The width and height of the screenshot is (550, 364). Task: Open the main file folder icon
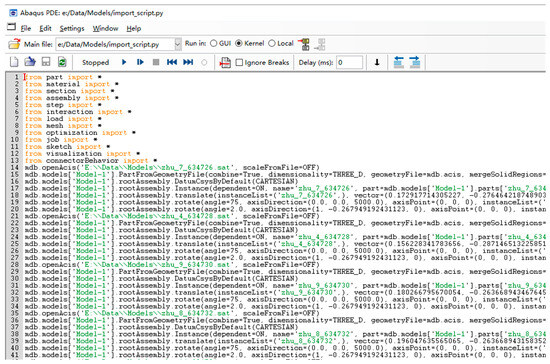14,44
